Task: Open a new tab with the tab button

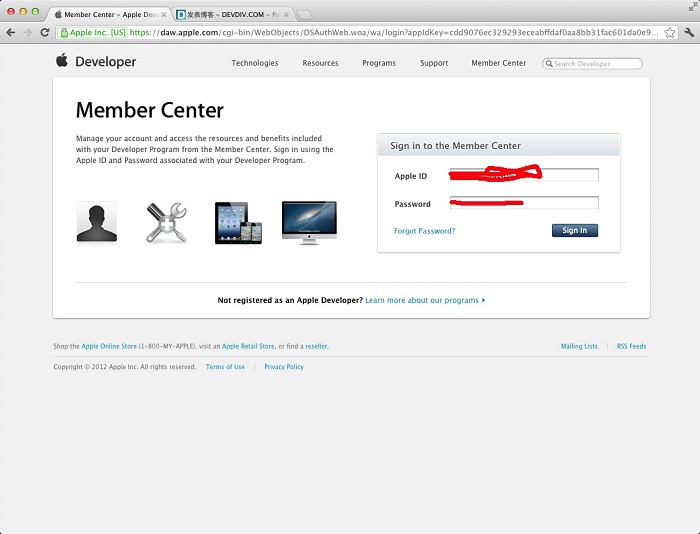Action: click(304, 15)
